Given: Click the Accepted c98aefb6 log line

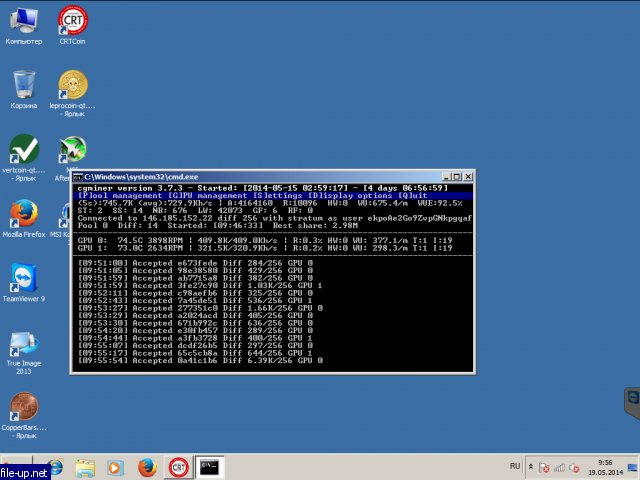Looking at the screenshot, I should [196, 293].
